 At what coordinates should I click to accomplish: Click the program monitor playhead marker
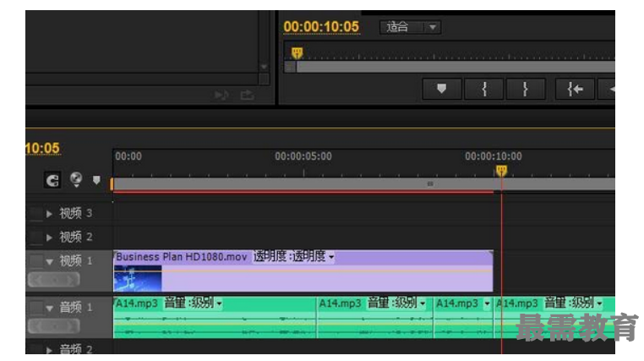click(297, 52)
